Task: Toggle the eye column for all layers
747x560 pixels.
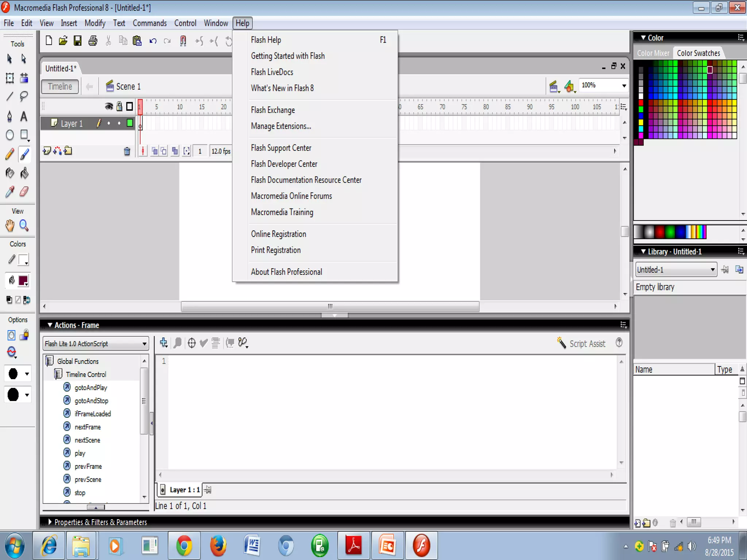Action: [109, 106]
